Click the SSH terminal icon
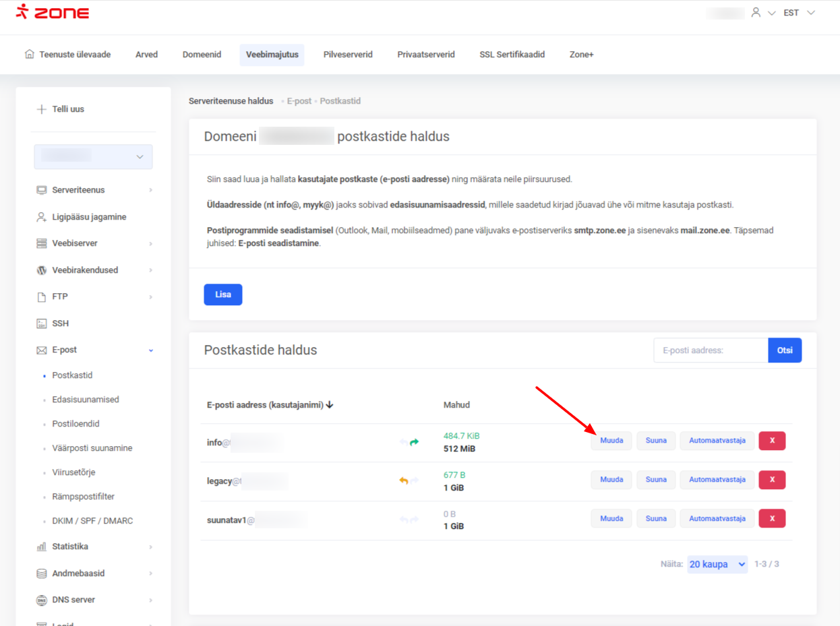The image size is (840, 626). pos(42,323)
